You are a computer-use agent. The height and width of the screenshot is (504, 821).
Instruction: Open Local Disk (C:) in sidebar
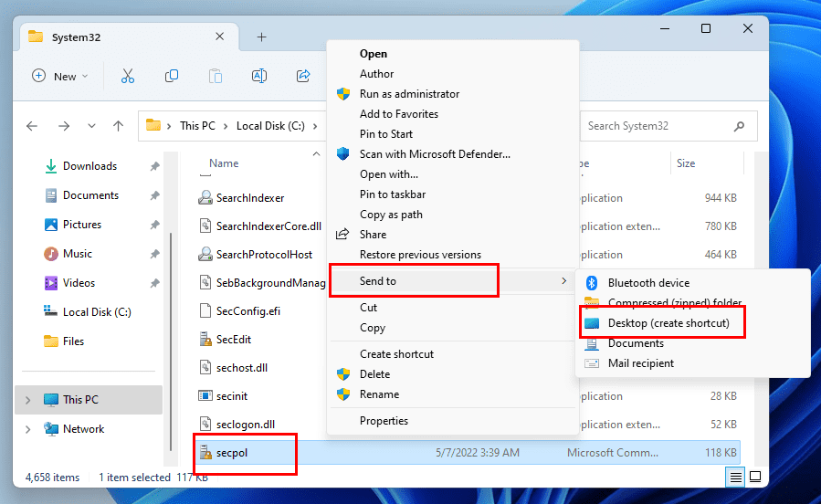pyautogui.click(x=97, y=312)
